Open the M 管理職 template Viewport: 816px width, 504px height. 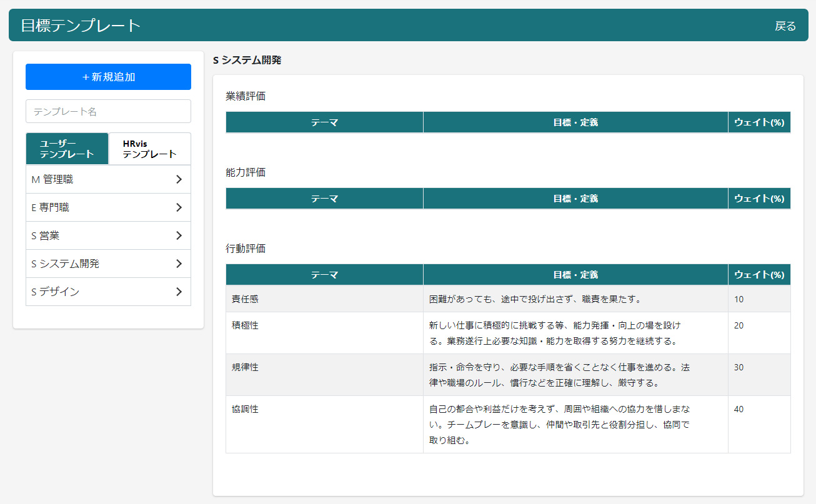108,179
